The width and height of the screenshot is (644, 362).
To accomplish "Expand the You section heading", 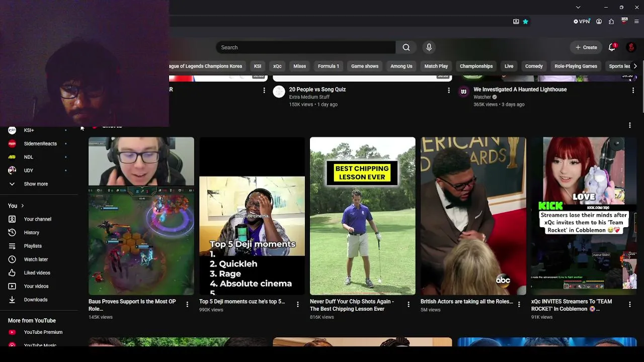I will click(x=16, y=206).
